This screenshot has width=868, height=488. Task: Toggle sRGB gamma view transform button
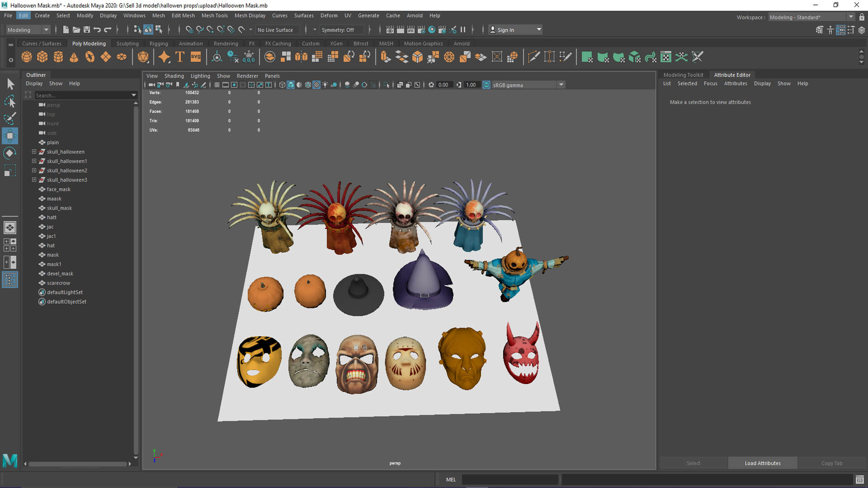click(486, 85)
